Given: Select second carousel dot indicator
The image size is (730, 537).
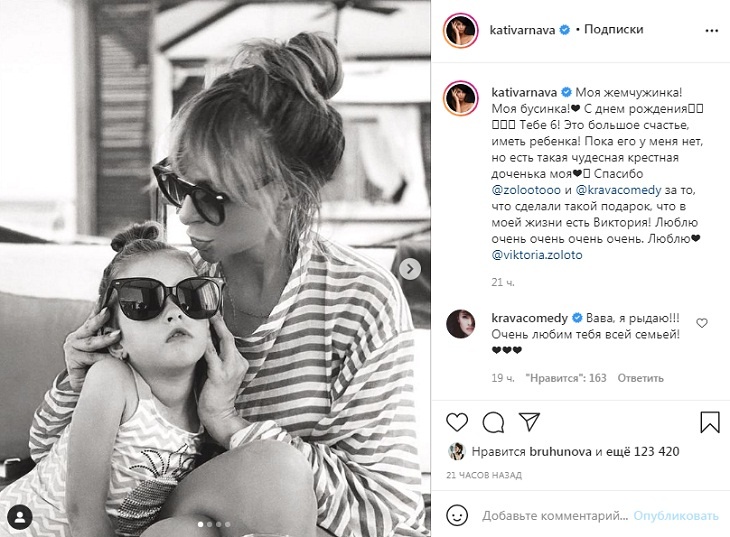Looking at the screenshot, I should point(210,524).
